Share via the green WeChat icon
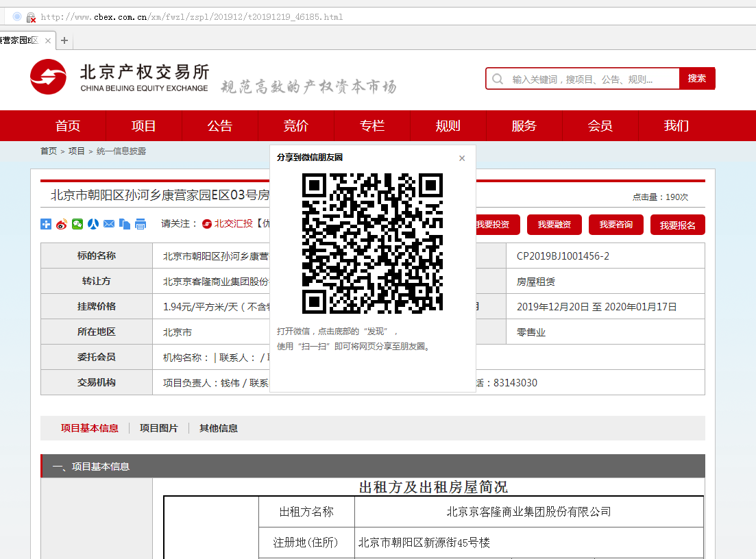 pyautogui.click(x=77, y=224)
